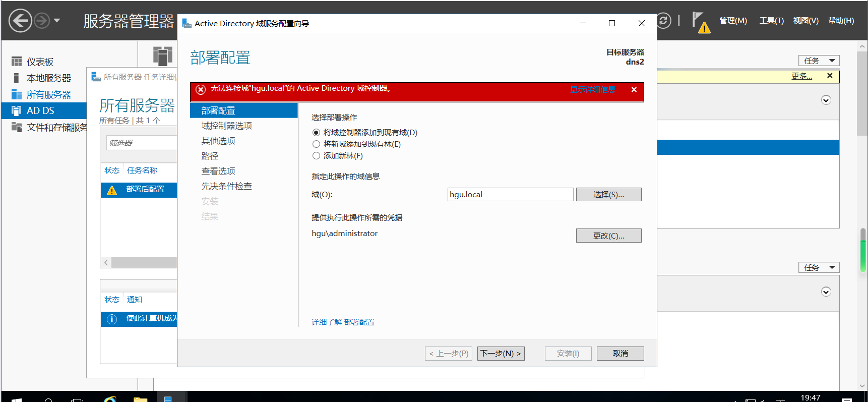
Task: Select 将新域添加到现有林 radio option
Action: point(316,144)
